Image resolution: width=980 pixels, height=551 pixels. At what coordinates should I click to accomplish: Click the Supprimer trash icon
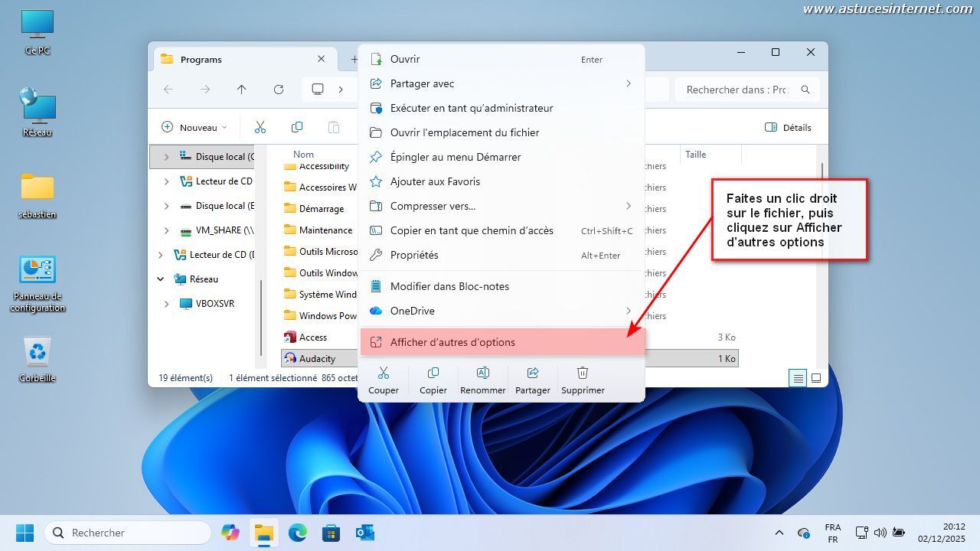pyautogui.click(x=583, y=373)
